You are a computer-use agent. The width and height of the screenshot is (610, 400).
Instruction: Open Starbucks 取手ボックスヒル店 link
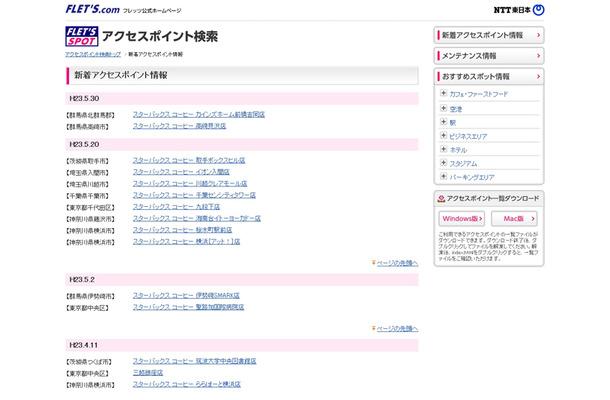point(189,160)
